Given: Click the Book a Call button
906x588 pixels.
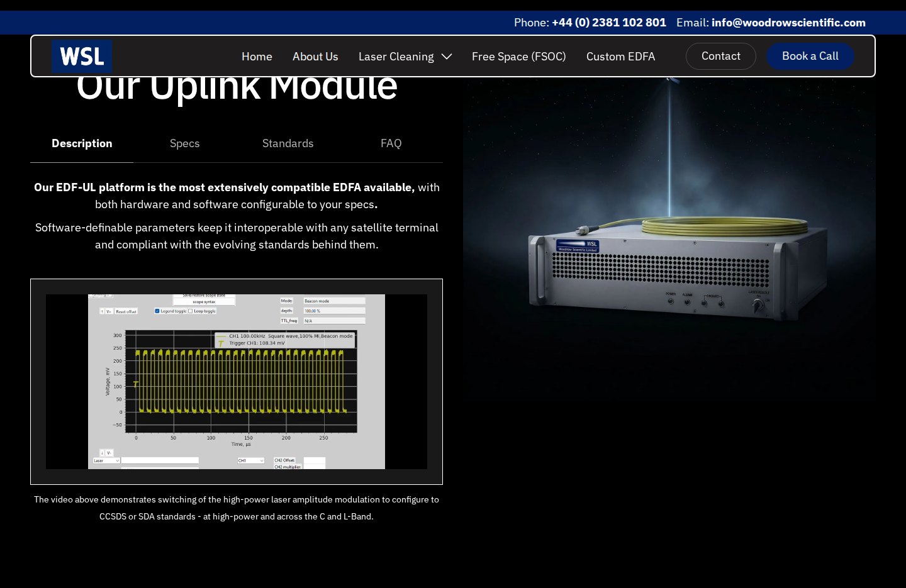Looking at the screenshot, I should (810, 56).
